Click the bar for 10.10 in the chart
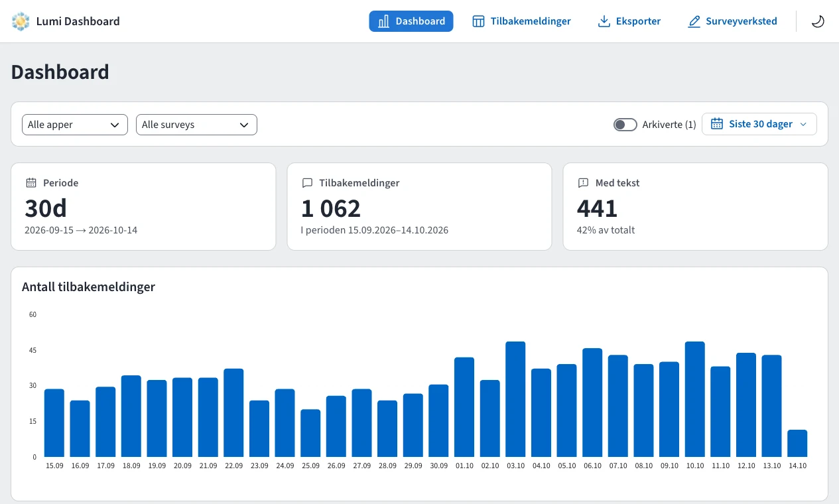 (695, 399)
